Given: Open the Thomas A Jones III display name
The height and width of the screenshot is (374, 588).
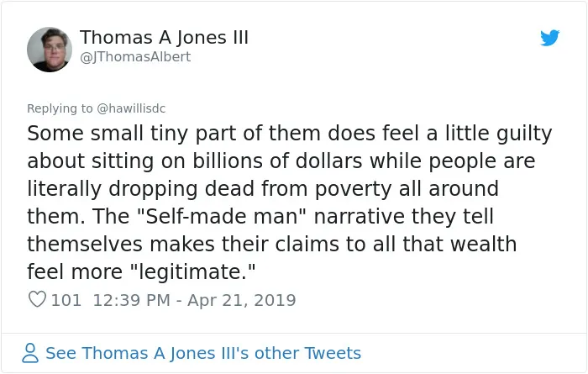Looking at the screenshot, I should [x=164, y=38].
